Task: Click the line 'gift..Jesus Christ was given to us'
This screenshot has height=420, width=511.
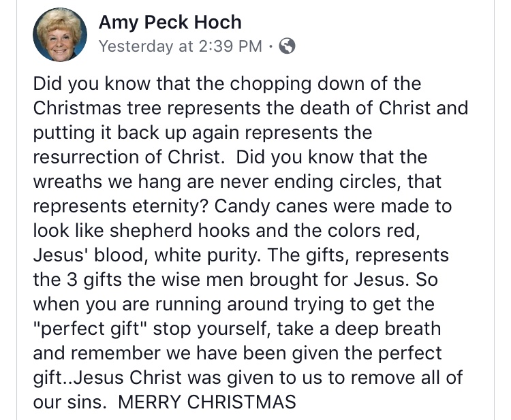Action: (248, 378)
